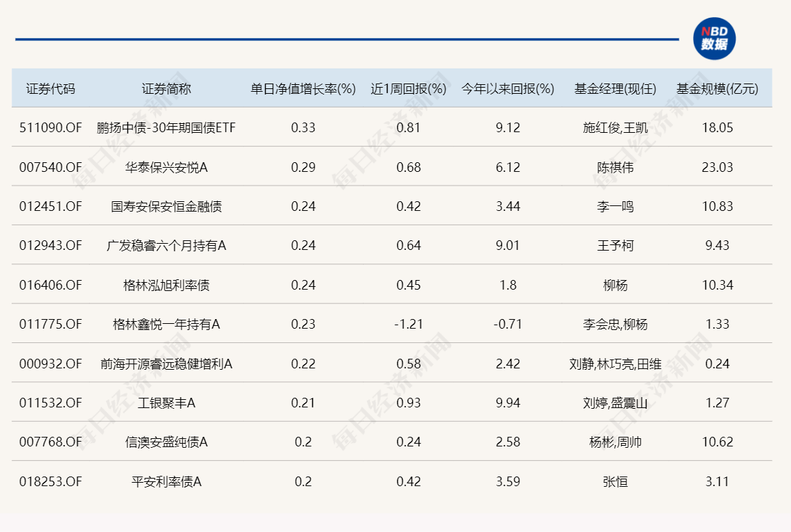Screen dimensions: 791x532
Task: Select code 018253.OF
Action: point(51,482)
